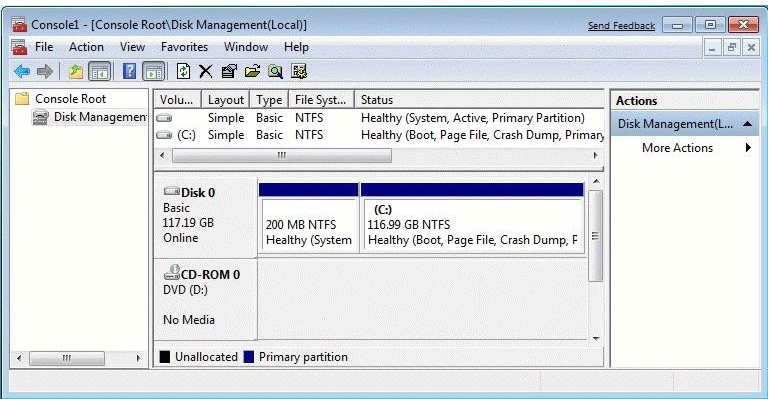Click the menu bar console document icon

19,47
